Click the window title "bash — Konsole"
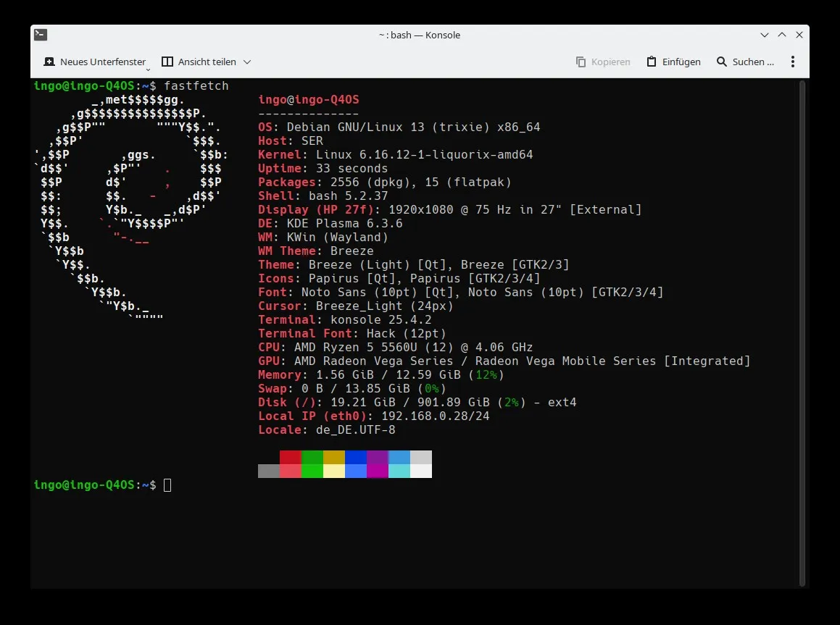The image size is (840, 625). 420,35
